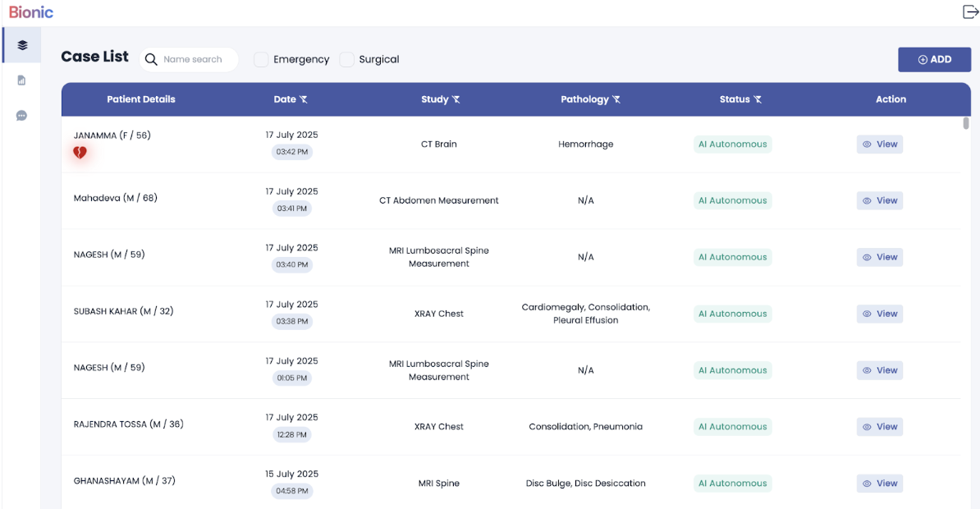Image resolution: width=980 pixels, height=509 pixels.
Task: Click the table vertical scrollbar thumb
Action: pos(965,123)
